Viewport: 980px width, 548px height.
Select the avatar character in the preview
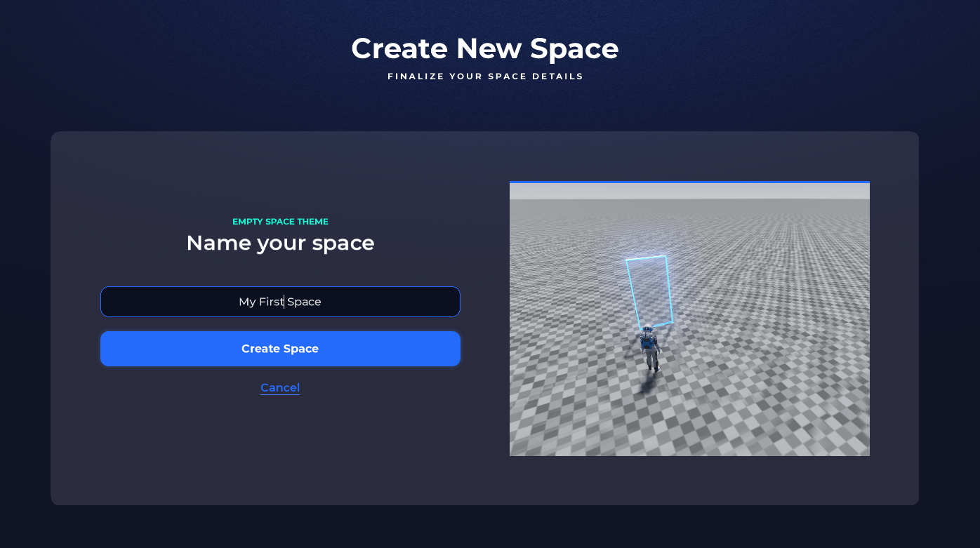[x=650, y=349]
